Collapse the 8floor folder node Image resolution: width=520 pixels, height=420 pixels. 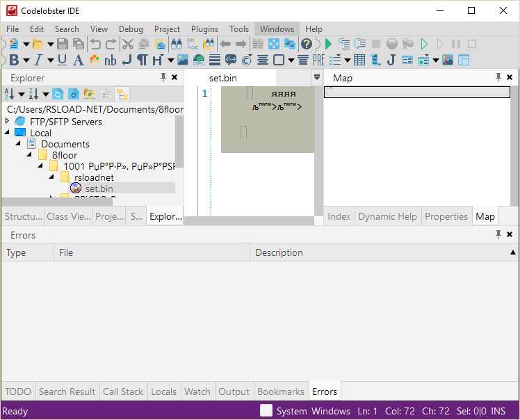[x=29, y=154]
